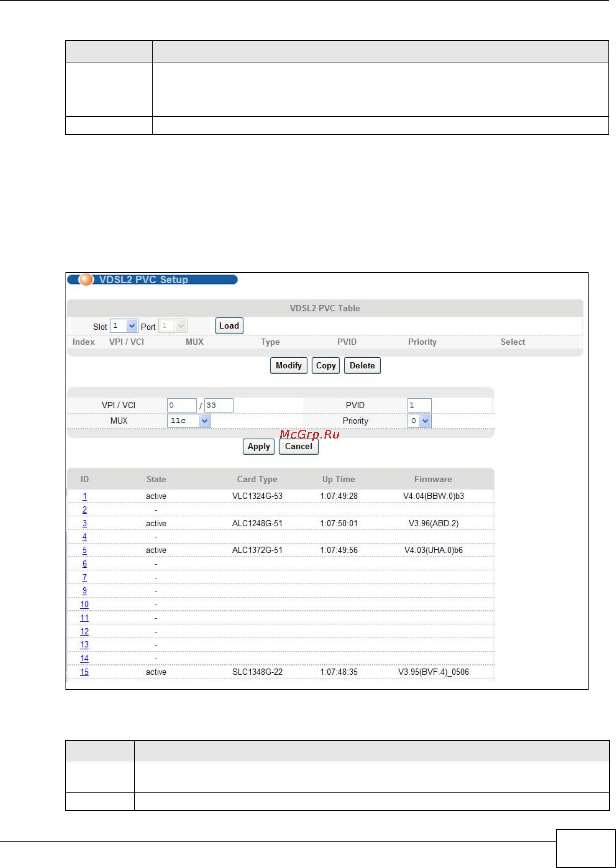Open slot ID 15 link

click(x=84, y=672)
